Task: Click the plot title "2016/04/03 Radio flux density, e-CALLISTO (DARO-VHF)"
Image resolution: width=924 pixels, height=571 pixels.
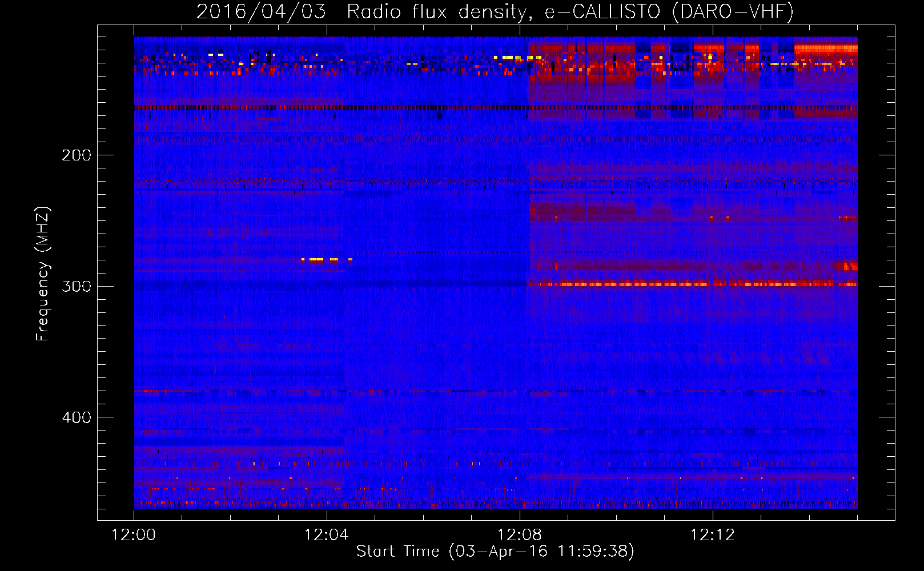Action: tap(495, 12)
